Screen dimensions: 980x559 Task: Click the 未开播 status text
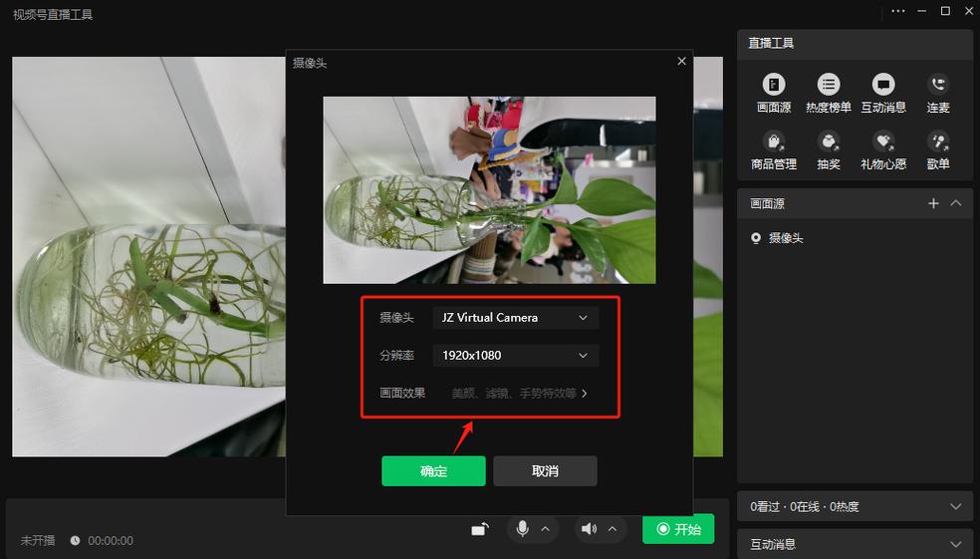(x=38, y=541)
